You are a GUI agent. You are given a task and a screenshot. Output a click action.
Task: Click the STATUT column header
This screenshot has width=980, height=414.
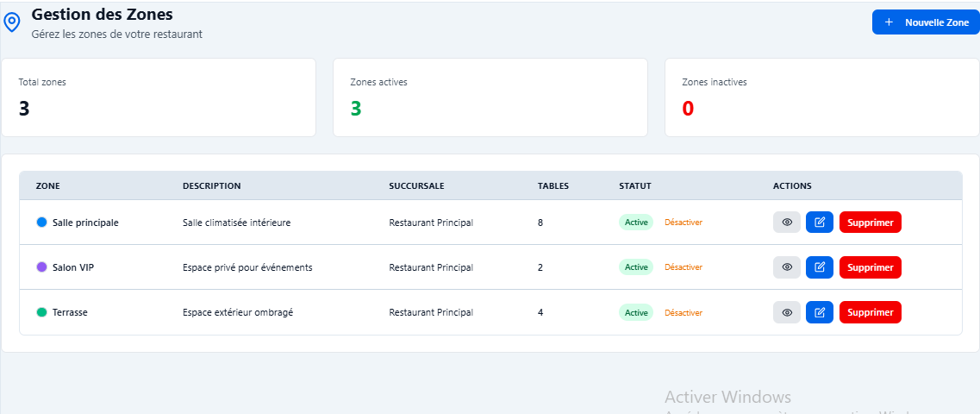tap(635, 185)
